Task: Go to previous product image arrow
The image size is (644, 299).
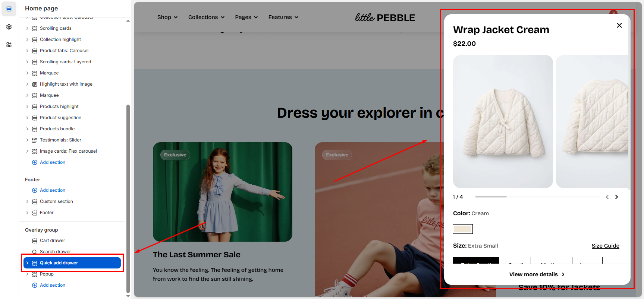Action: pos(607,197)
